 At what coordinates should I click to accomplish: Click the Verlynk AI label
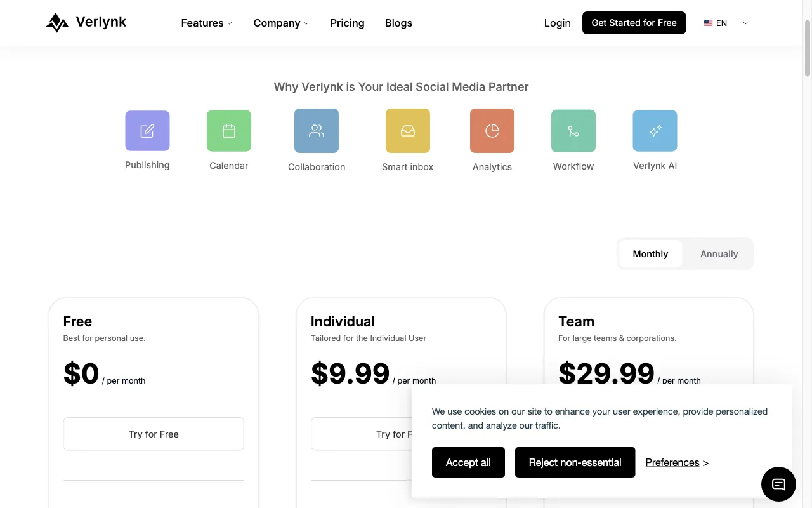pyautogui.click(x=655, y=166)
